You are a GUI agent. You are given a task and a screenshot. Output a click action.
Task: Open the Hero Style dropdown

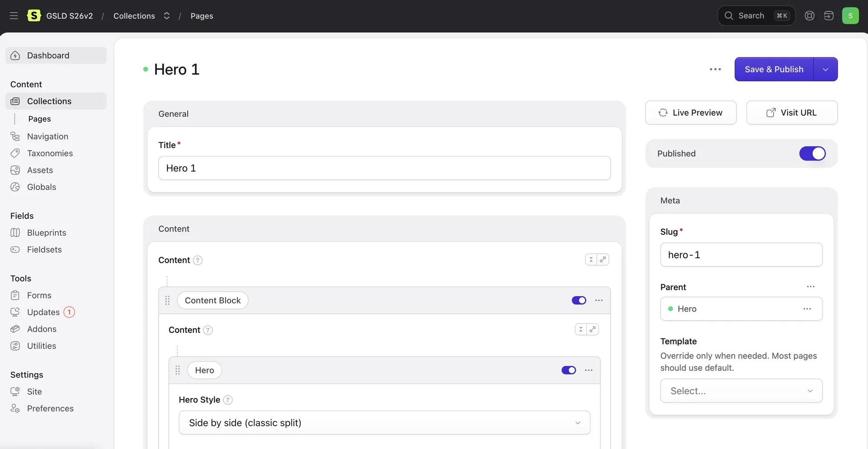pyautogui.click(x=385, y=423)
